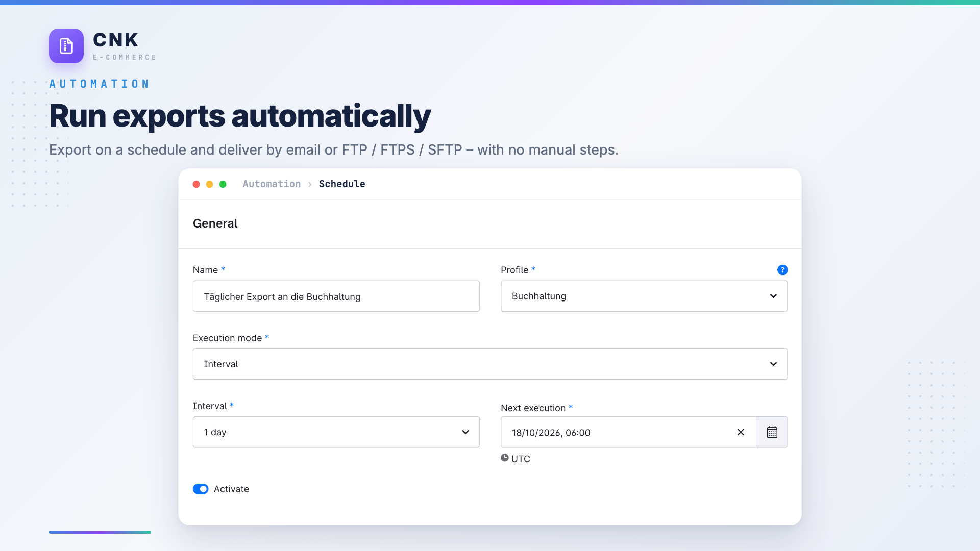Screen dimensions: 980x551
Task: Click the UTC timezone label
Action: tap(521, 459)
